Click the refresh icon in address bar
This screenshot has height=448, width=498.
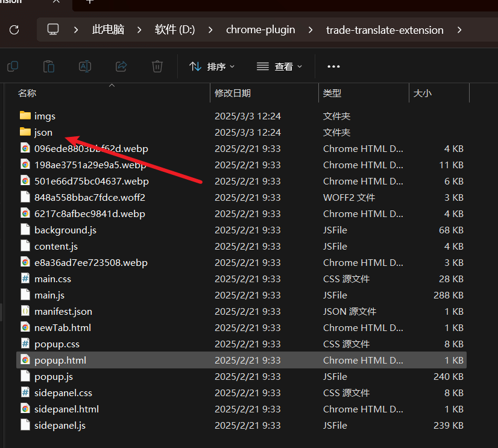14,30
